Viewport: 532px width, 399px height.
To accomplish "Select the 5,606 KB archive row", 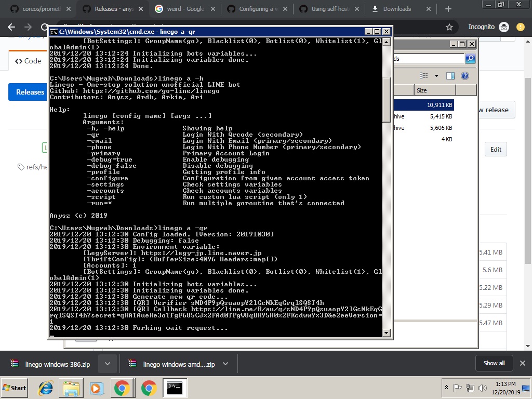I will point(423,128).
